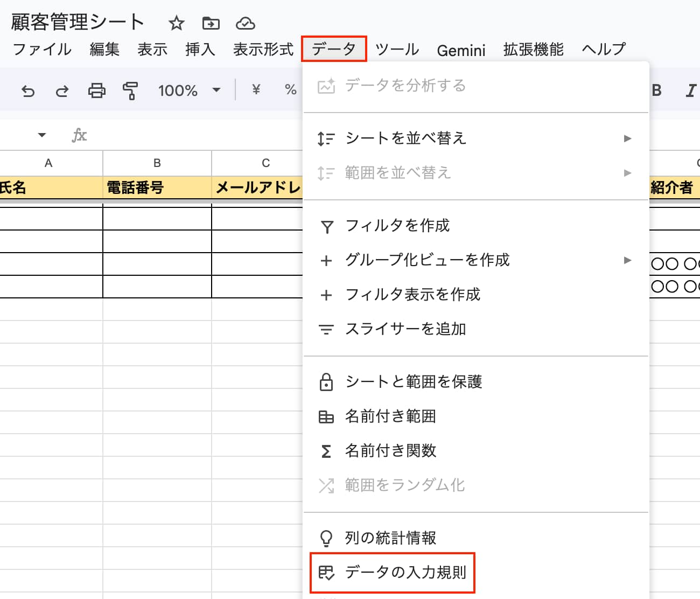
Task: Toggle italic I button
Action: (691, 90)
